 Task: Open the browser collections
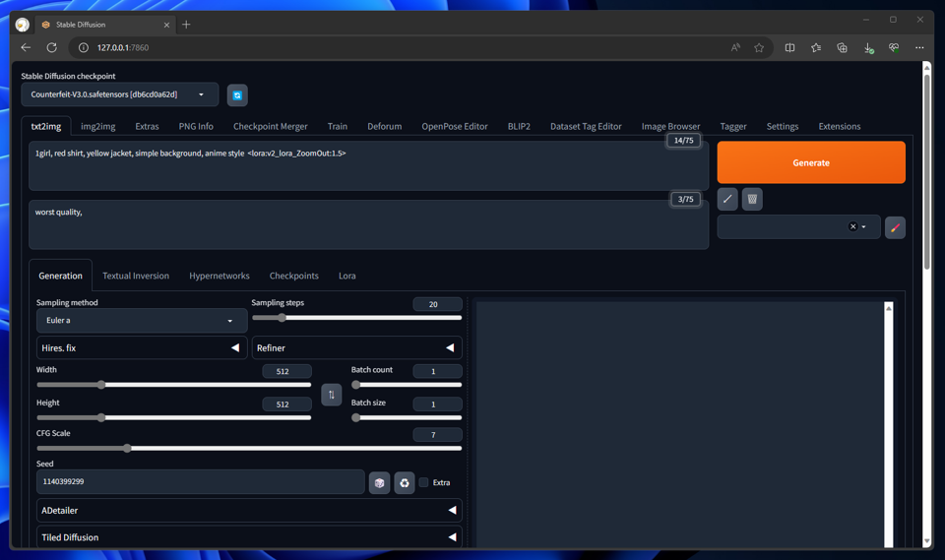pos(842,47)
